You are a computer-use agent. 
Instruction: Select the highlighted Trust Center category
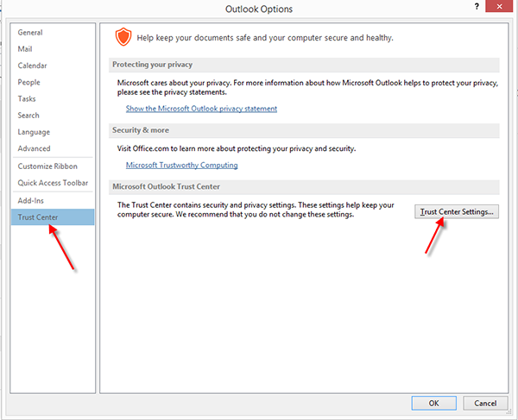tap(53, 217)
